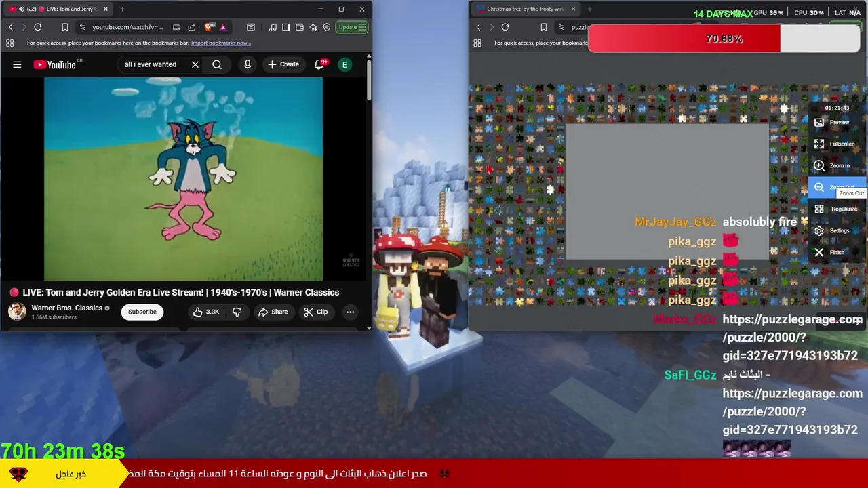The width and height of the screenshot is (868, 488).
Task: Open the YouTube account avatar E
Action: click(344, 64)
